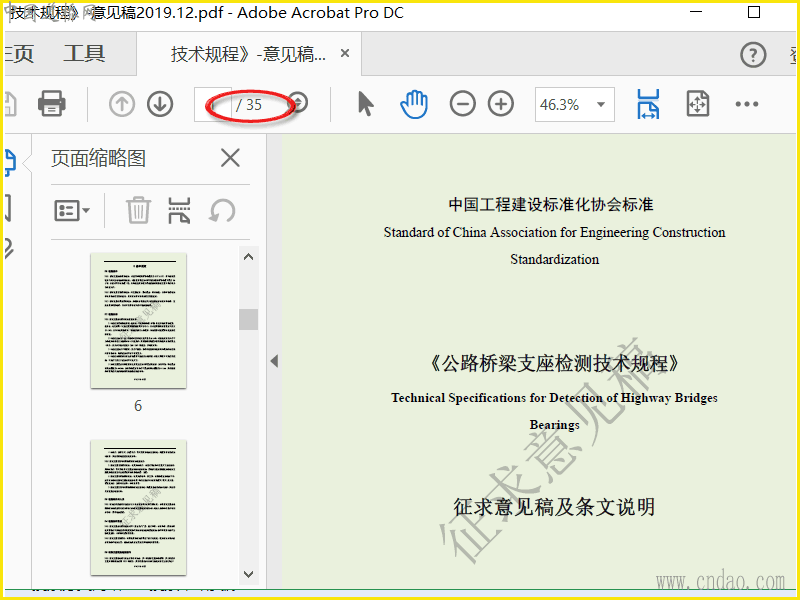The image size is (800, 600).
Task: Click the rotate pages icon
Action: point(222,210)
